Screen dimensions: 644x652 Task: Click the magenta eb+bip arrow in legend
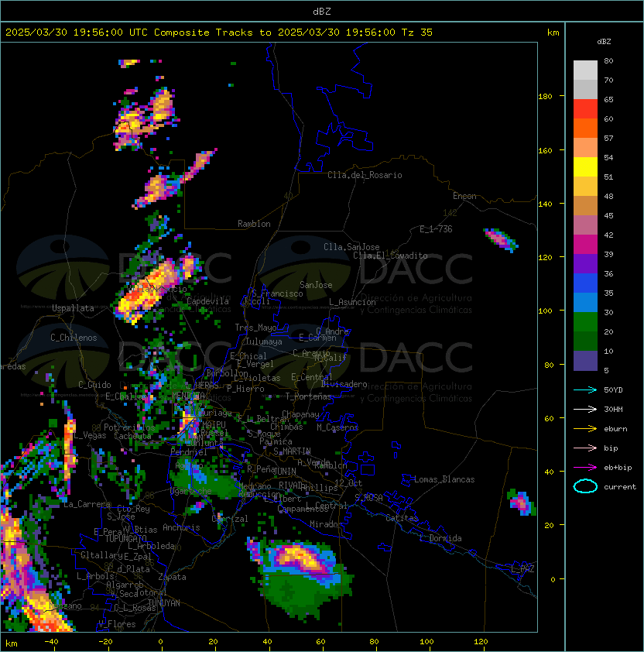tap(585, 468)
